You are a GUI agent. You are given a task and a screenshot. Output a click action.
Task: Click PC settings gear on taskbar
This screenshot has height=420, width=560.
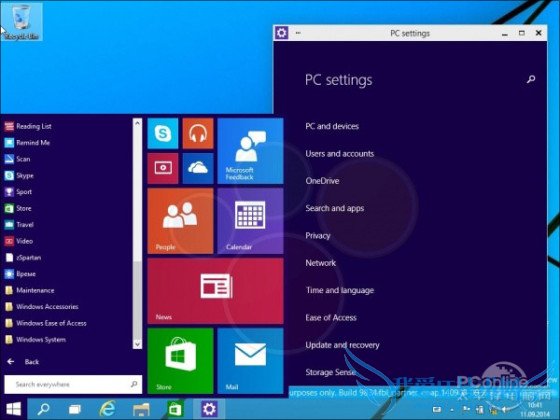(x=209, y=409)
